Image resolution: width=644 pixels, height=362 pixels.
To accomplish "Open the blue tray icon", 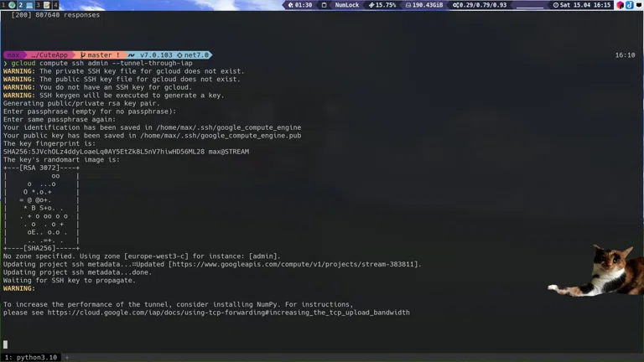I will click(629, 5).
